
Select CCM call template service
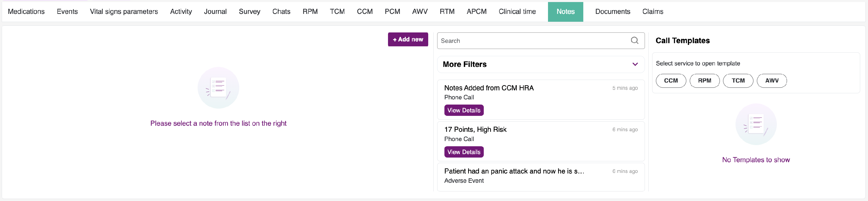click(671, 81)
